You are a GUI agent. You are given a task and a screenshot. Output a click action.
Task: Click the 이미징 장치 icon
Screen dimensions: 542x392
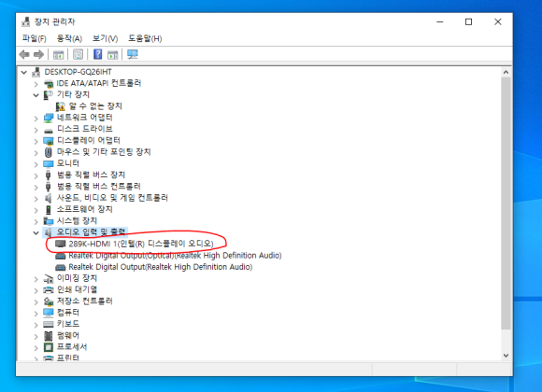[x=49, y=278]
